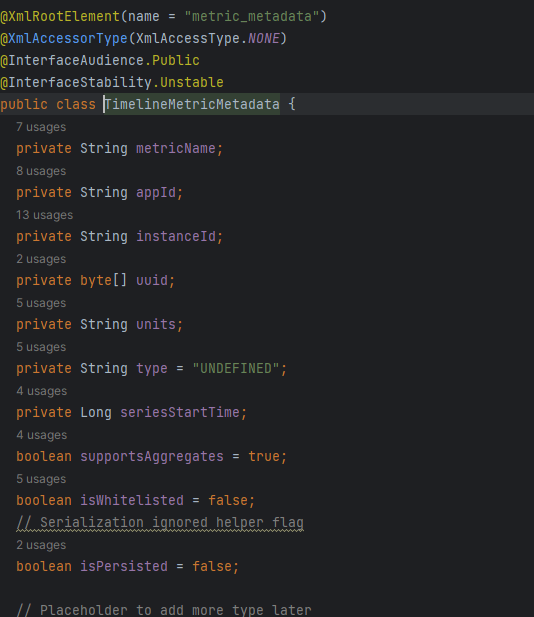
Task: Open '4 usages' hint above seriesStartTime
Action: (x=41, y=392)
